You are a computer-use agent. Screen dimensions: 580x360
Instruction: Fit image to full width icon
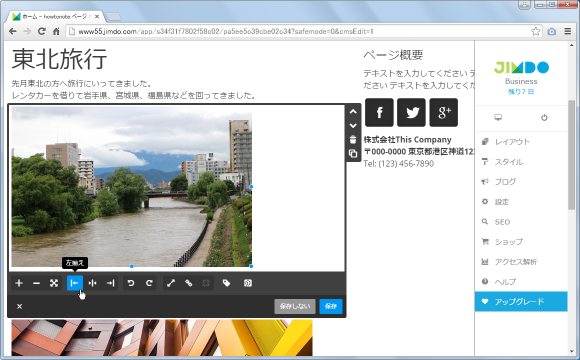(54, 283)
